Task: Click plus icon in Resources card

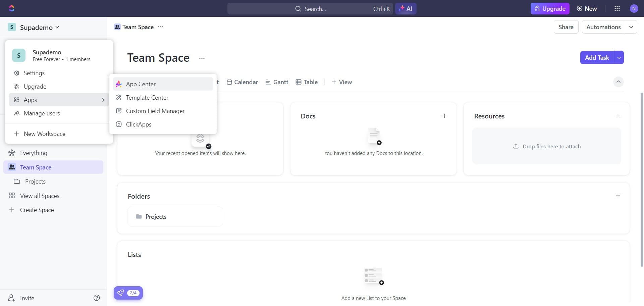Action: coord(618,116)
